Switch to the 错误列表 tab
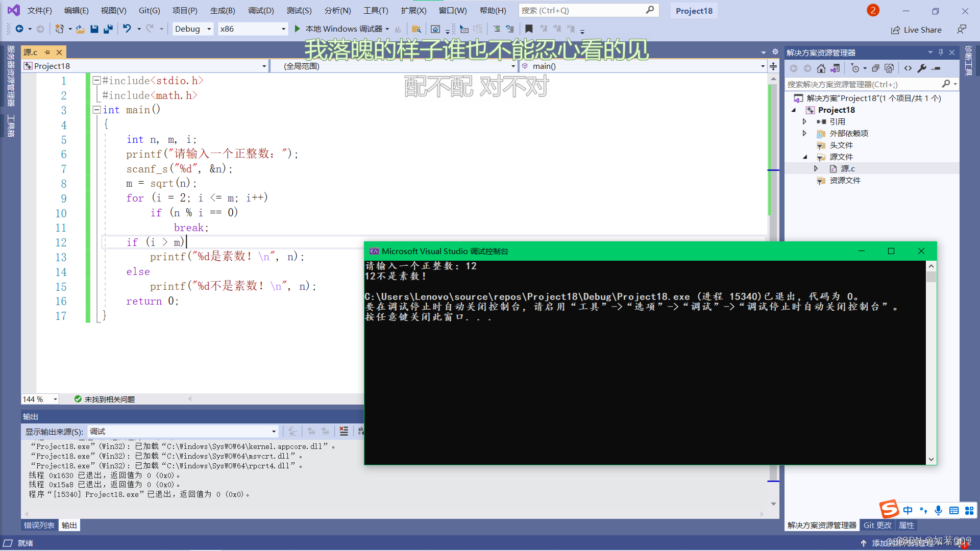Viewport: 980px width, 551px height. point(39,525)
